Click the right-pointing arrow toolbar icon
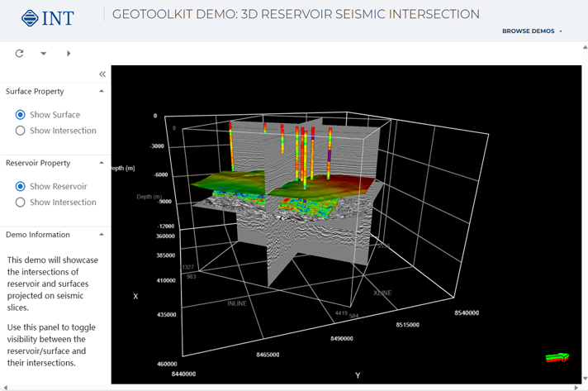The height and width of the screenshot is (391, 588). (x=69, y=54)
